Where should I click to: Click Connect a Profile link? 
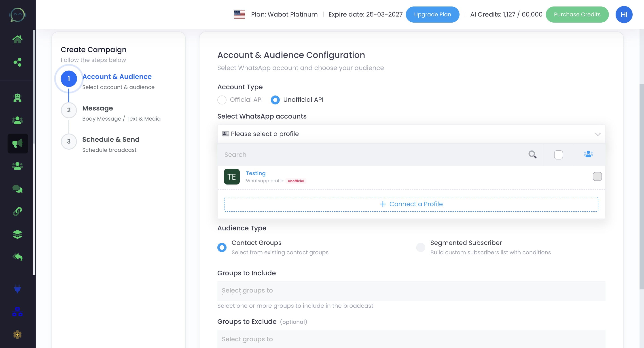411,204
